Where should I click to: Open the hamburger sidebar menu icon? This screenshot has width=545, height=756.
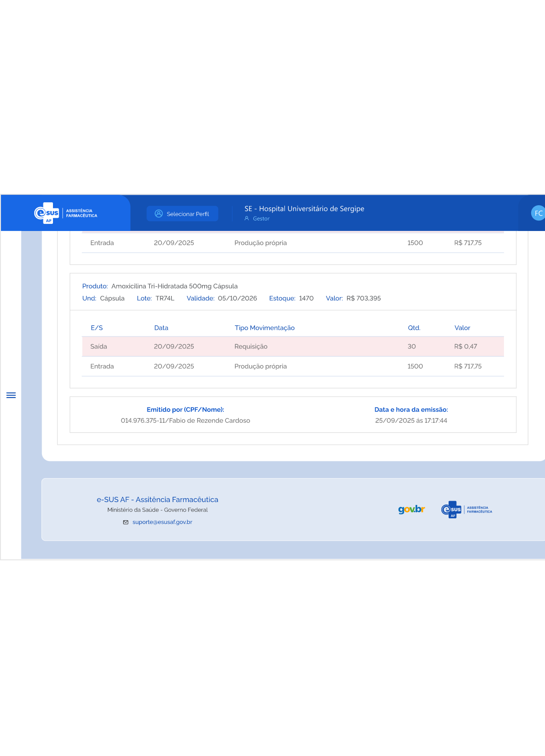tap(11, 395)
